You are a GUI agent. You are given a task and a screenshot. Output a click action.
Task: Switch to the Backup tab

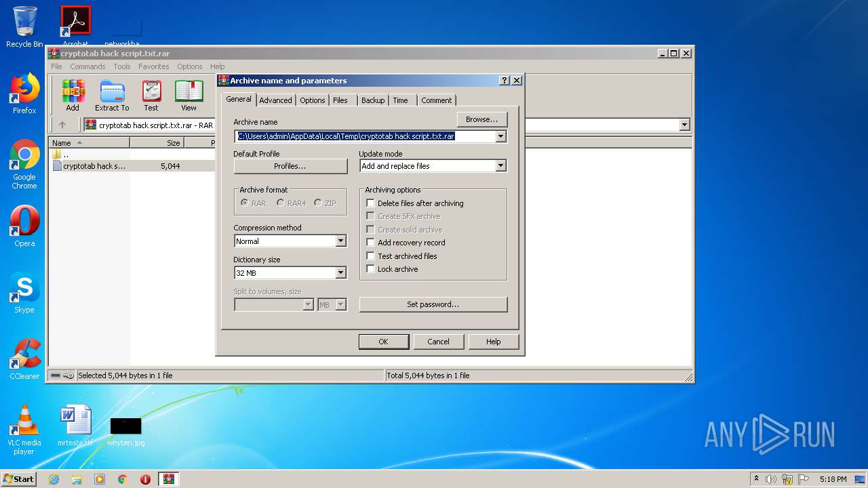(x=373, y=100)
